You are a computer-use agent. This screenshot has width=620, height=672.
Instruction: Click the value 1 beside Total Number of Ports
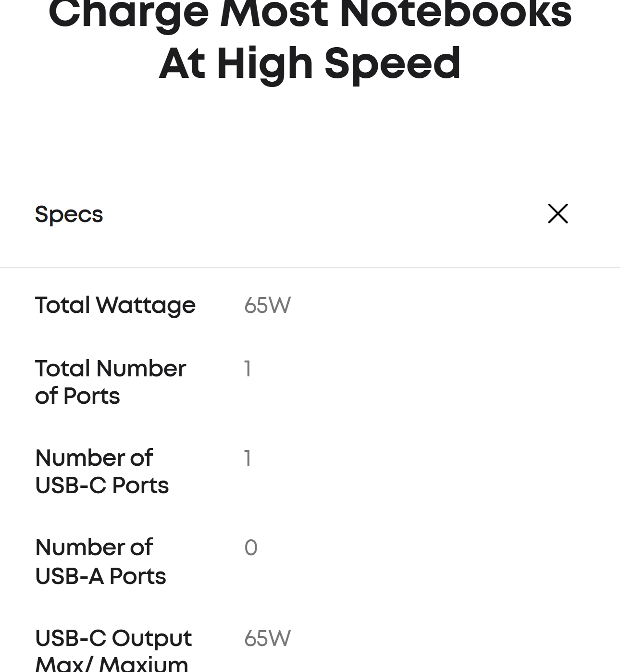[248, 369]
